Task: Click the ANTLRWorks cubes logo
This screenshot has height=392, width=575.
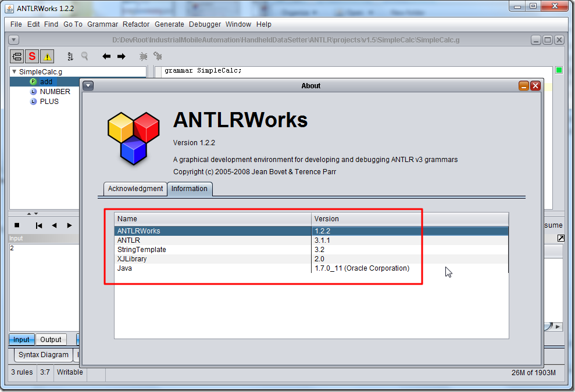Action: [x=134, y=138]
